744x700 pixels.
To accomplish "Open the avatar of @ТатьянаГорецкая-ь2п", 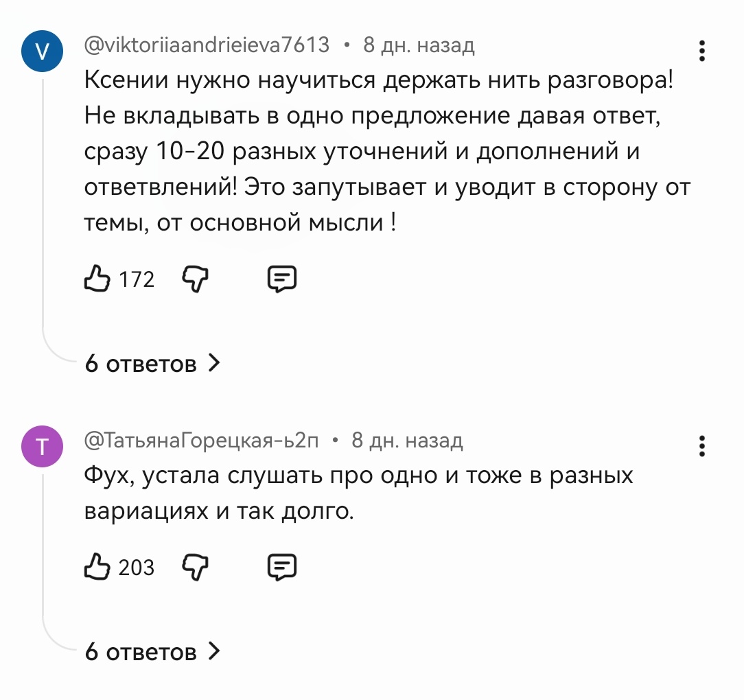I will coord(42,446).
